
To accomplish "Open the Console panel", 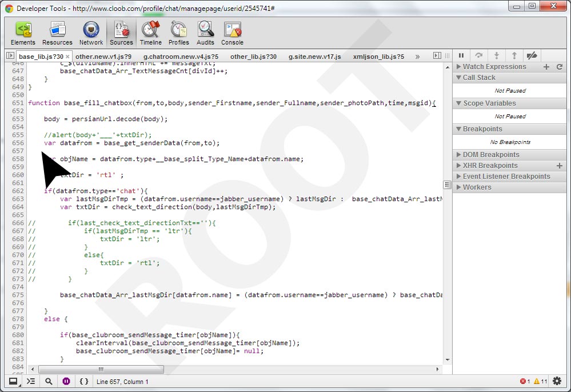I will (232, 34).
